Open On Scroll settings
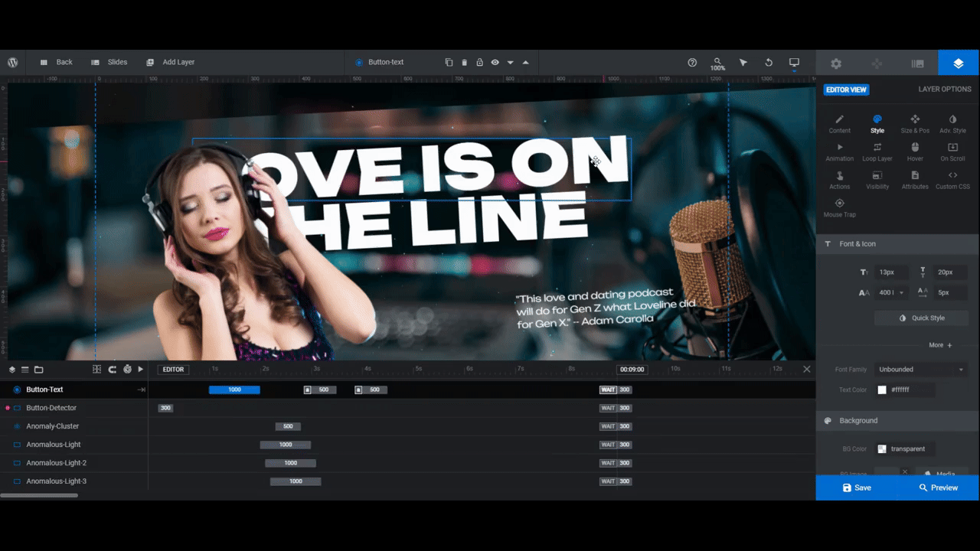Viewport: 980px width, 551px height. click(x=952, y=152)
